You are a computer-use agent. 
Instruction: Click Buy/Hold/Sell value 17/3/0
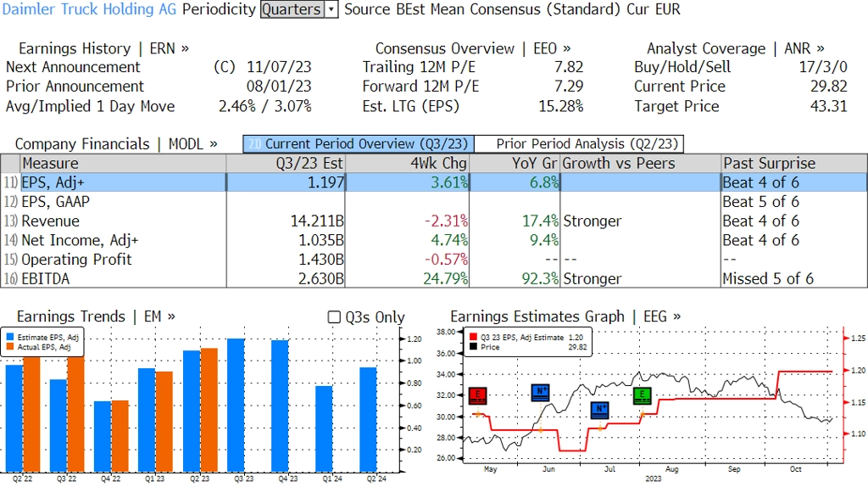coord(822,67)
